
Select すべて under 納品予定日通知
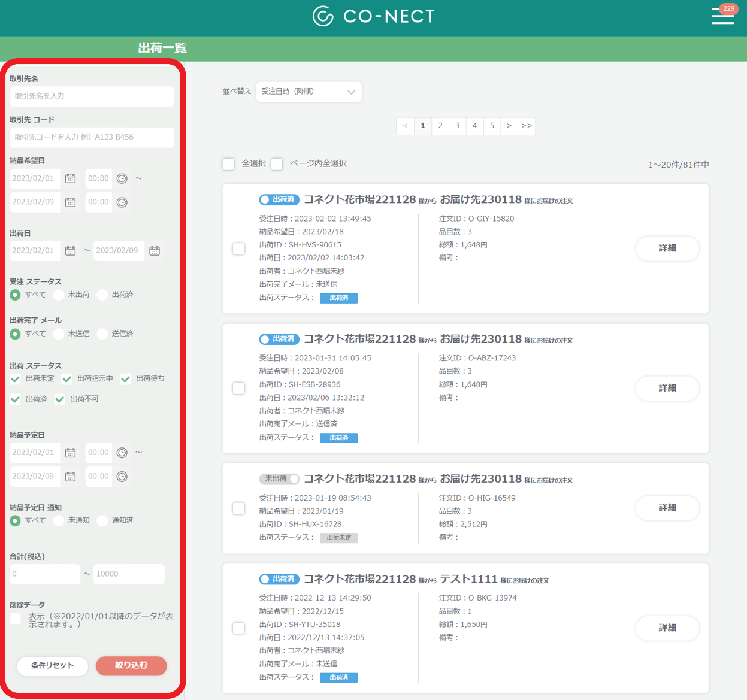point(16,520)
